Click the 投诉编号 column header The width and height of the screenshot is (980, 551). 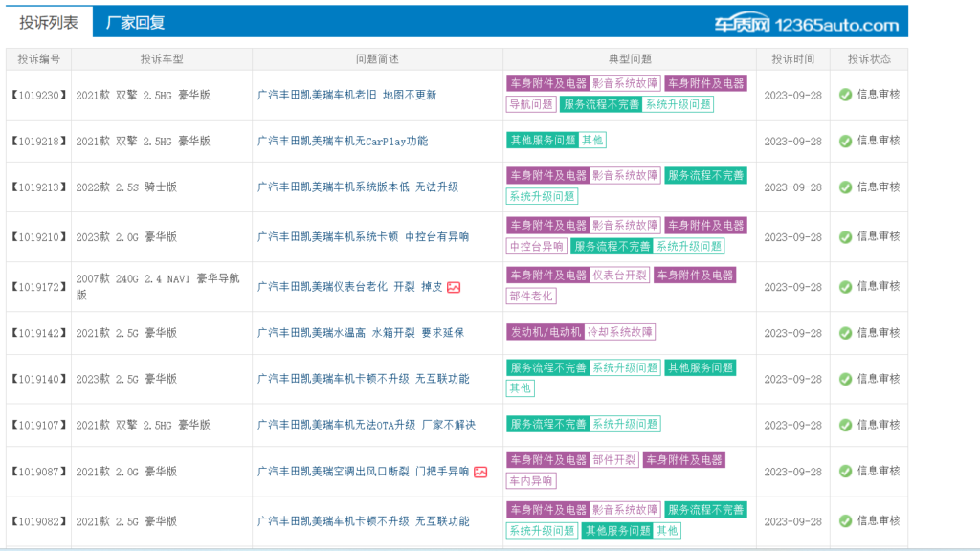(x=38, y=59)
